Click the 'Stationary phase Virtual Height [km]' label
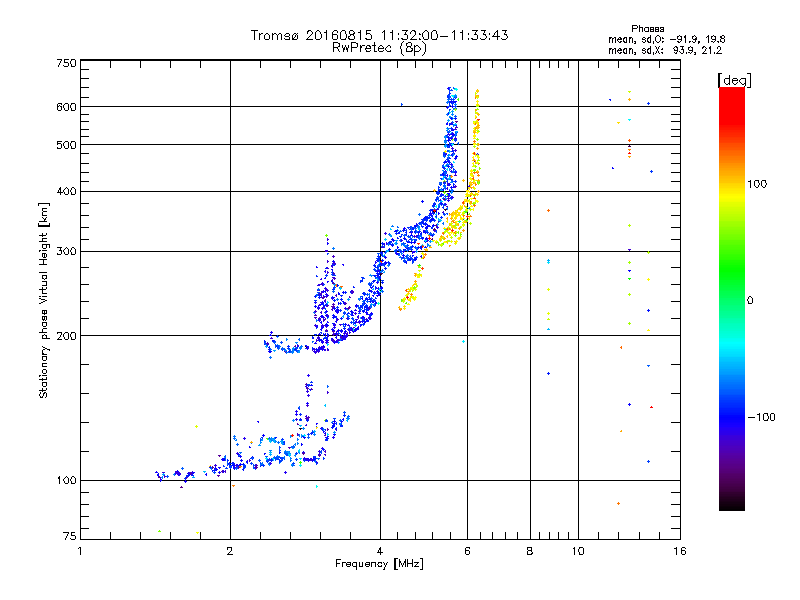Screen dimensions: 800x600 (x=43, y=300)
